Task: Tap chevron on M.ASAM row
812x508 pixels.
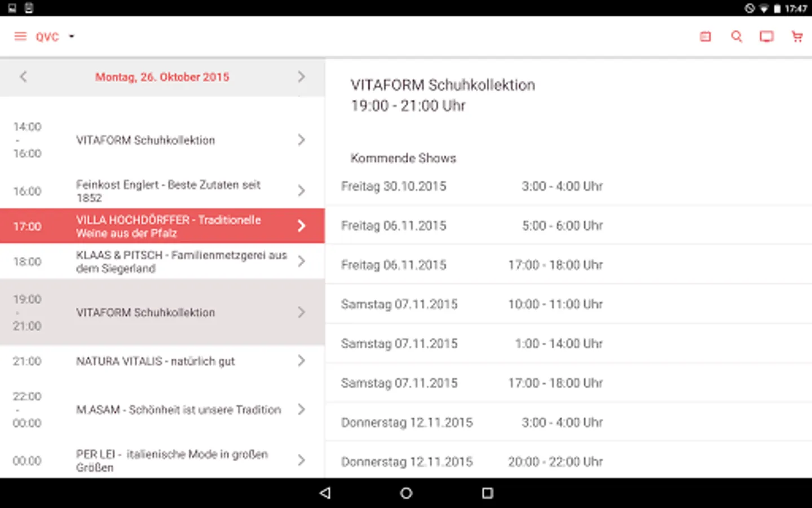Action: [301, 410]
